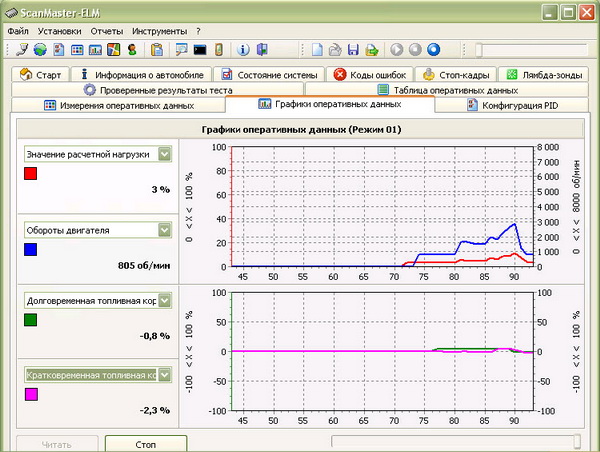Open the Установки menu
Screen dimensions: 600x452
coord(59,31)
